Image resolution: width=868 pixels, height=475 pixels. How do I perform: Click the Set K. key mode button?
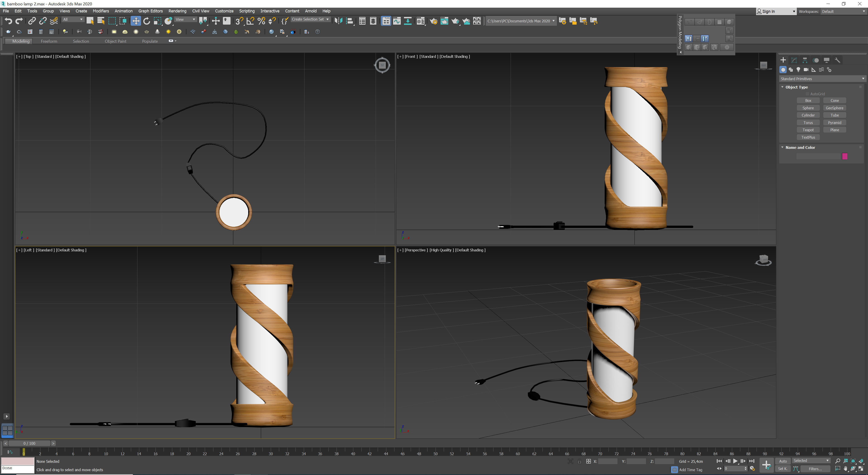tap(783, 469)
